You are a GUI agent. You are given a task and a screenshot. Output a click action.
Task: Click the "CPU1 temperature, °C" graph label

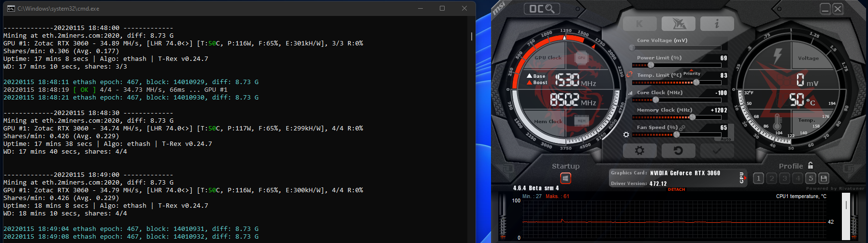click(801, 196)
